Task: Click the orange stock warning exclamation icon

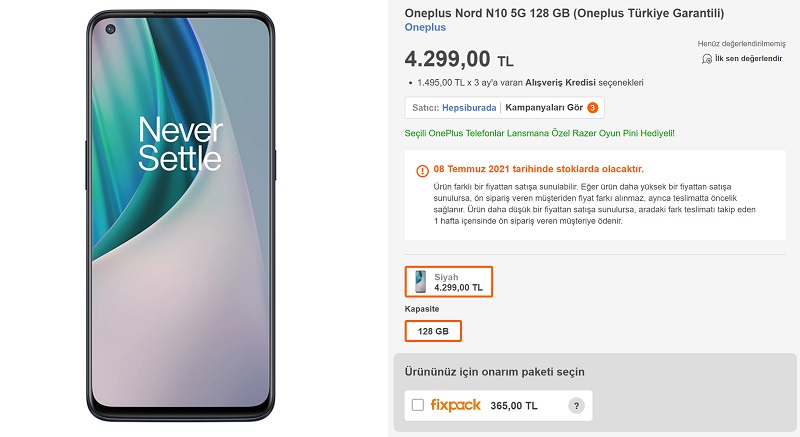Action: click(x=422, y=170)
